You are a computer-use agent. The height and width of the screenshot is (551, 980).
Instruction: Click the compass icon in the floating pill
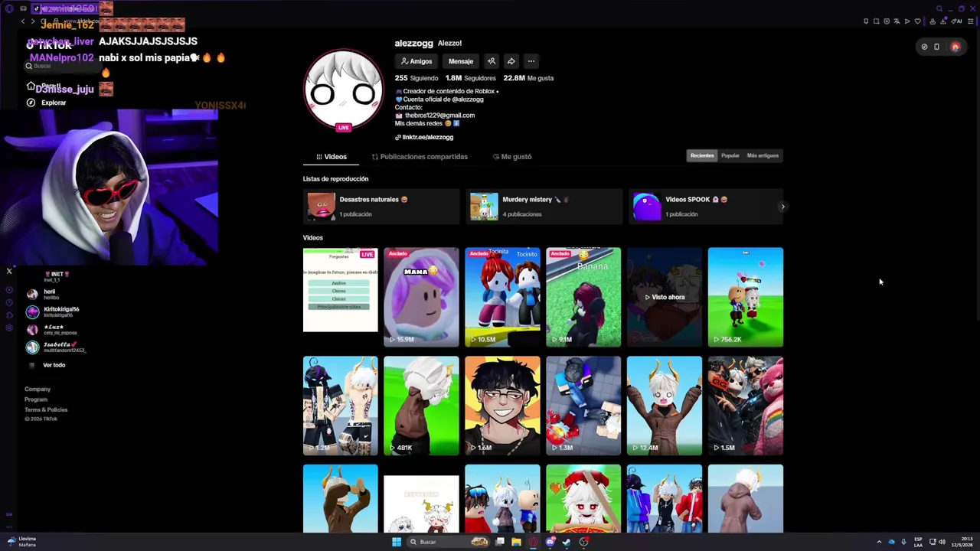[x=924, y=47]
